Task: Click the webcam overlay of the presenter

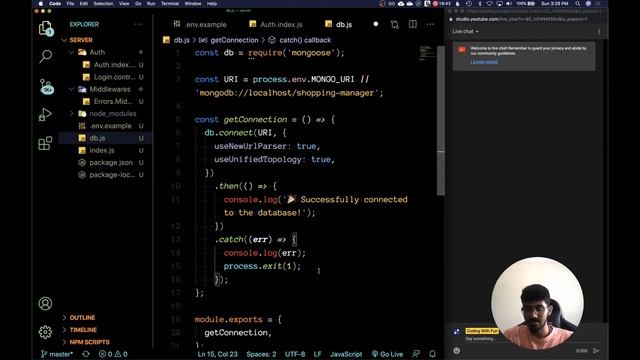Action: pyautogui.click(x=537, y=303)
